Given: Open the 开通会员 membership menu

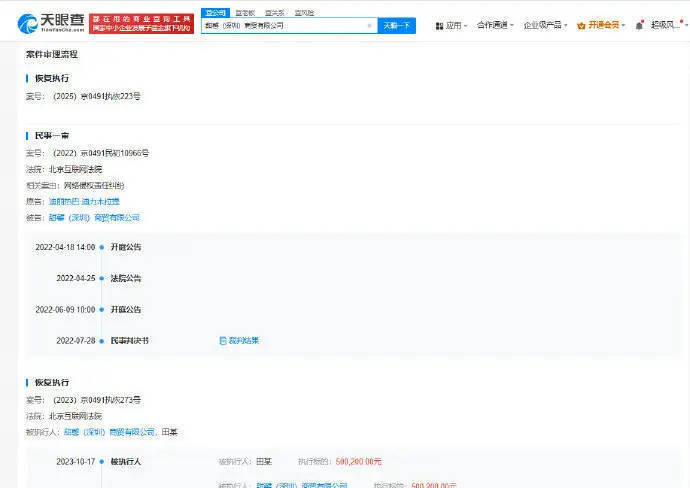Looking at the screenshot, I should (x=601, y=25).
